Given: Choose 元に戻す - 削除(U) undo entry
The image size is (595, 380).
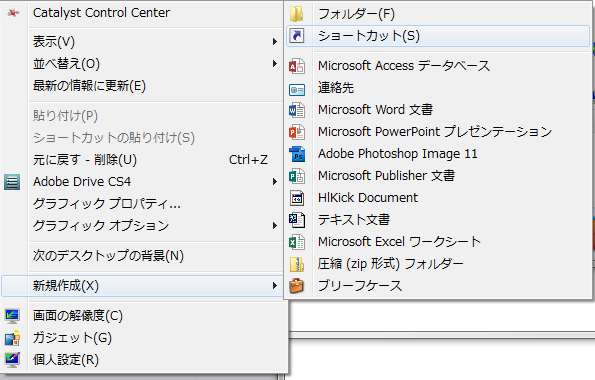Looking at the screenshot, I should (x=142, y=160).
